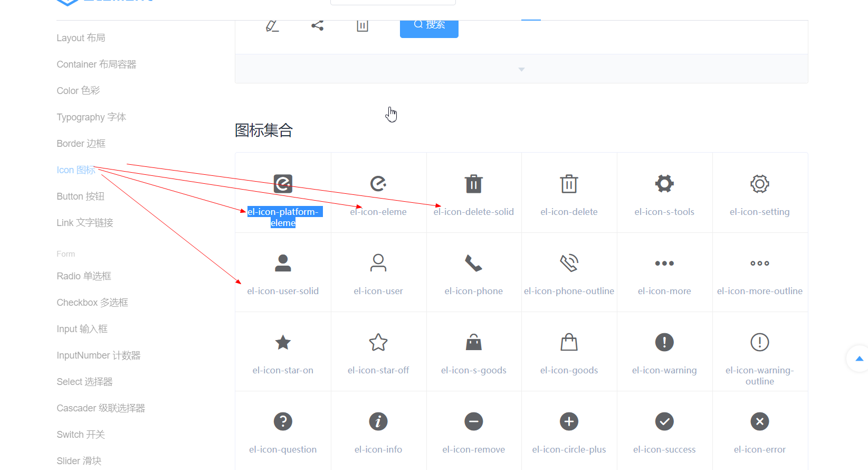Click the el-icon-delete-solid label text
This screenshot has height=470, width=868.
tap(474, 212)
